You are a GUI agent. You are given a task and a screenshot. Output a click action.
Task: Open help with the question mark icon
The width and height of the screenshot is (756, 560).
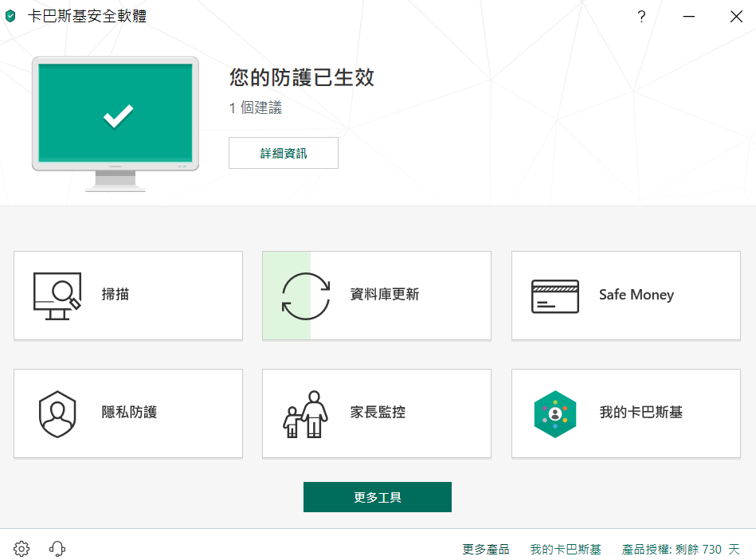tap(641, 17)
